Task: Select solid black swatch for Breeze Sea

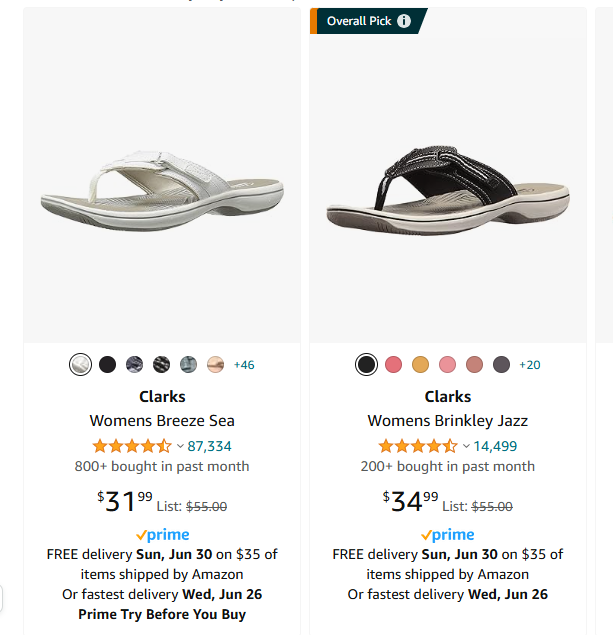Action: pyautogui.click(x=107, y=364)
